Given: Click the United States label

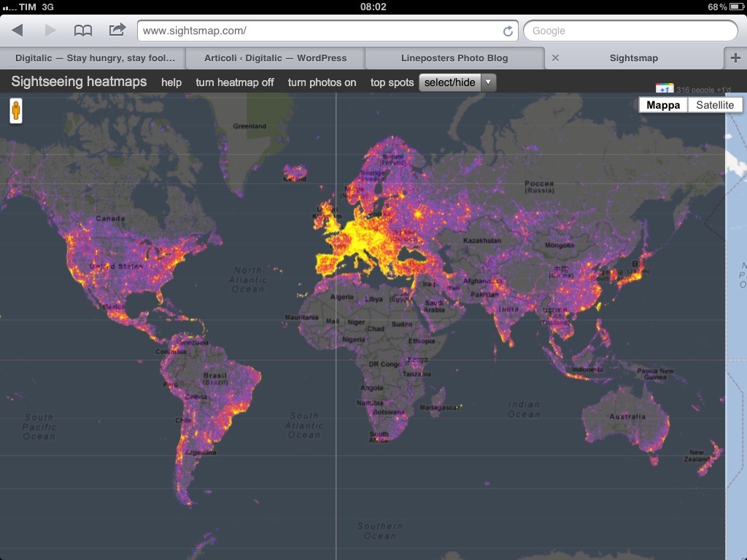Looking at the screenshot, I should pos(116,266).
